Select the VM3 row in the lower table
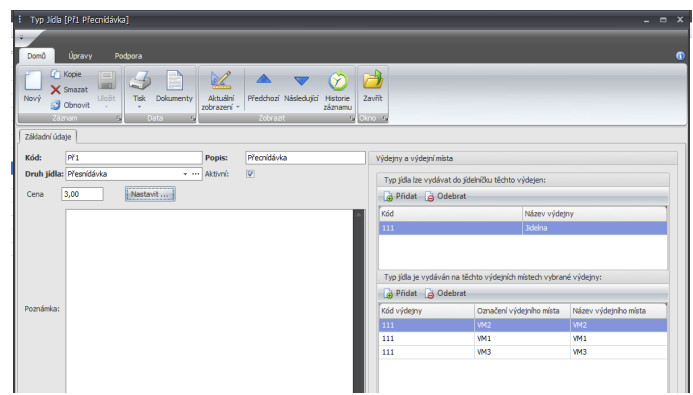 click(523, 352)
